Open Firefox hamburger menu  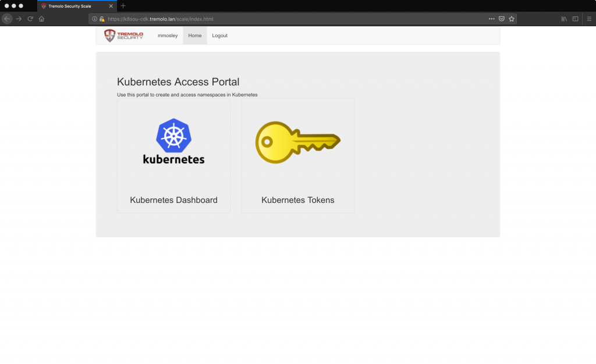[x=589, y=19]
